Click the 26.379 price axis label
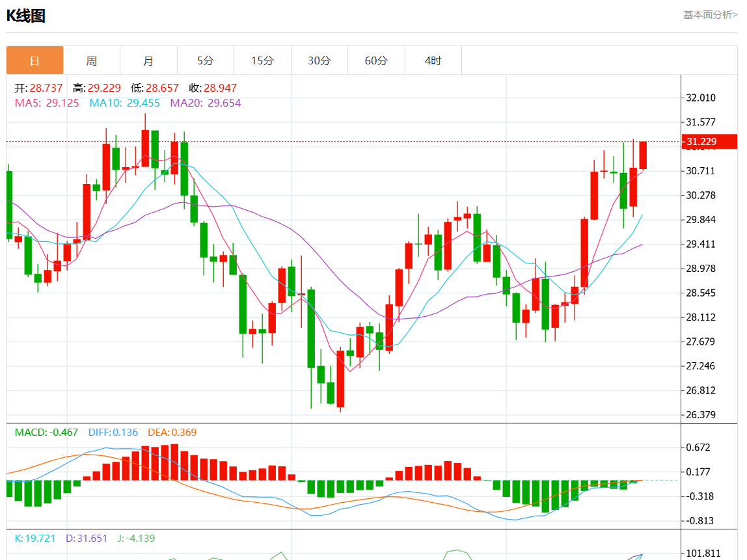Viewport: 747px width, 560px height. (700, 415)
